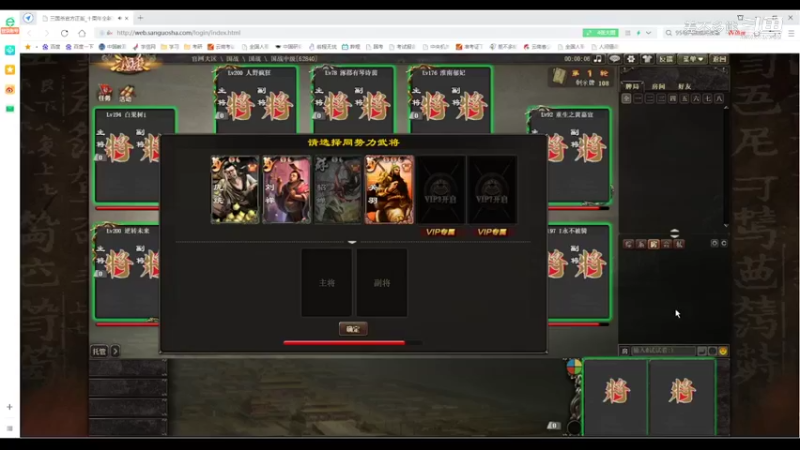Click the chat message input field
The width and height of the screenshot is (800, 450).
coord(663,351)
